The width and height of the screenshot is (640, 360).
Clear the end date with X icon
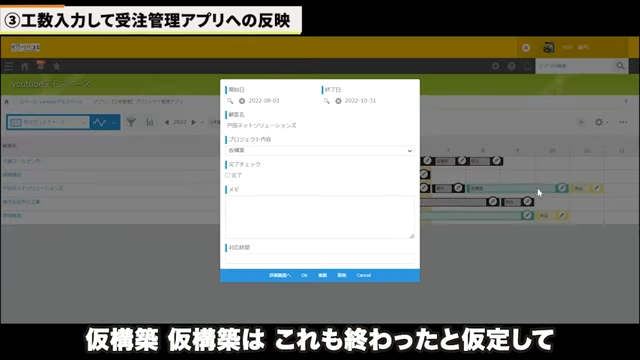pyautogui.click(x=338, y=101)
